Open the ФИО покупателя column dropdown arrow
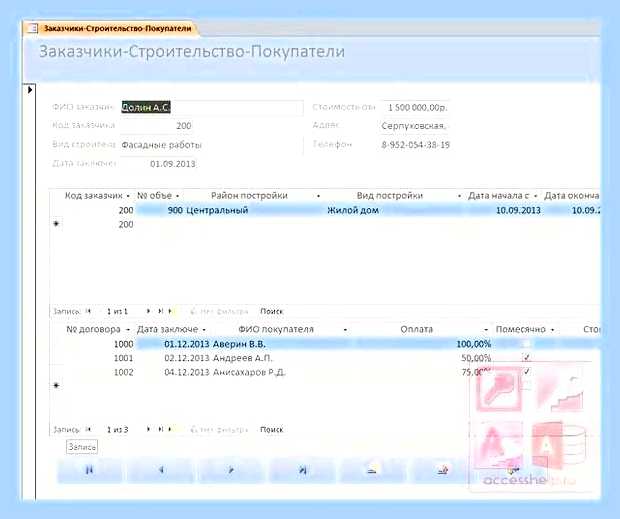 [346, 330]
